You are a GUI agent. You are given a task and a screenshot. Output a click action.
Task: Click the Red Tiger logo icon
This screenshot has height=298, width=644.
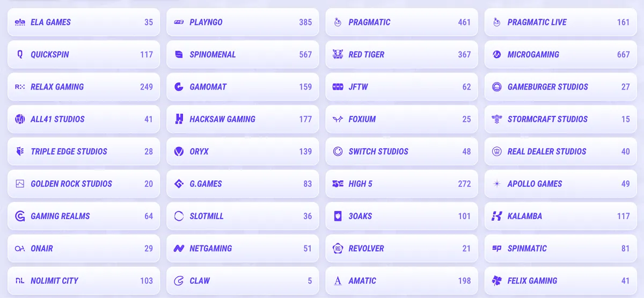coord(338,54)
